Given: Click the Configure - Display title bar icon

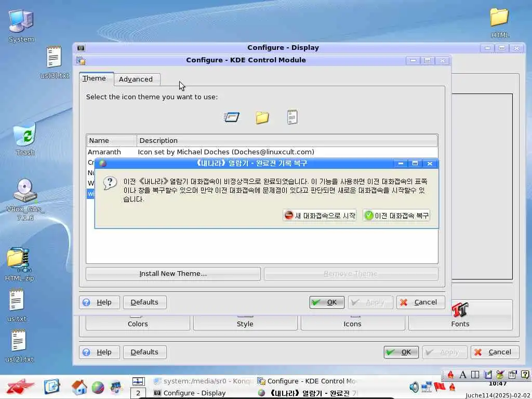Looking at the screenshot, I should [x=81, y=48].
